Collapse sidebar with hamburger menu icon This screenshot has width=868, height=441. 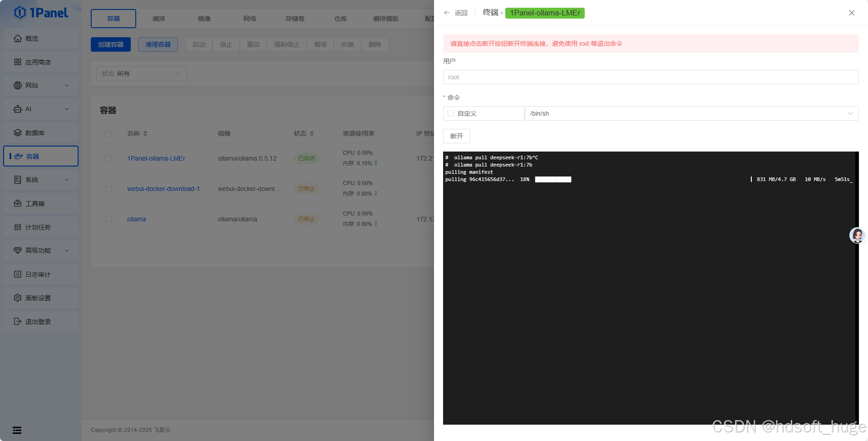17,430
